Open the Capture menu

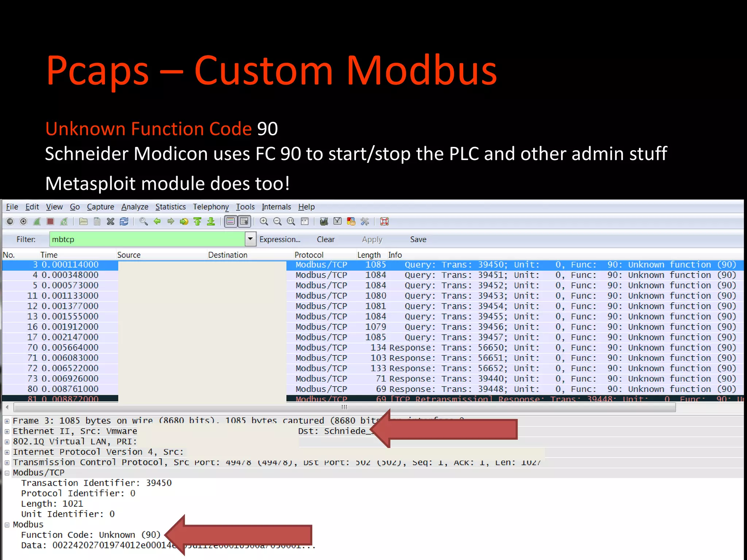pos(100,207)
